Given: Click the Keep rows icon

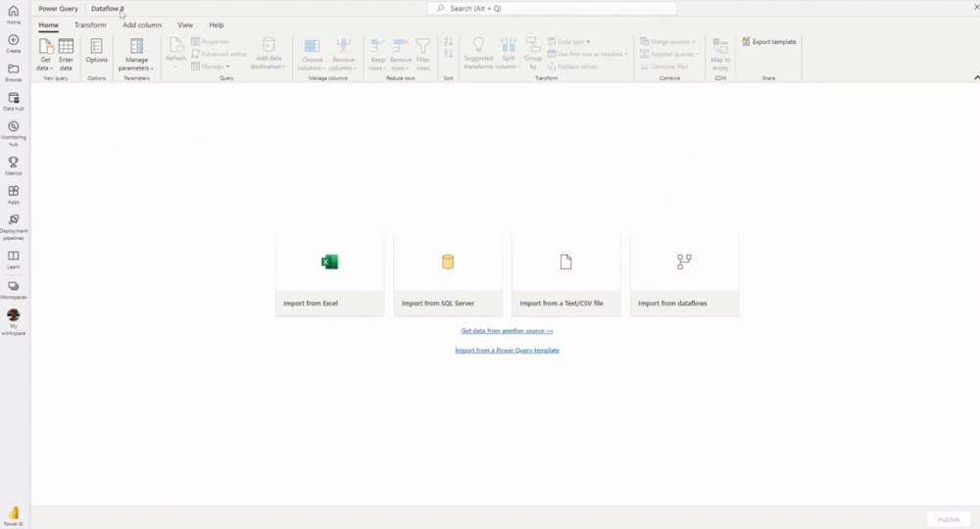Looking at the screenshot, I should pos(377,46).
